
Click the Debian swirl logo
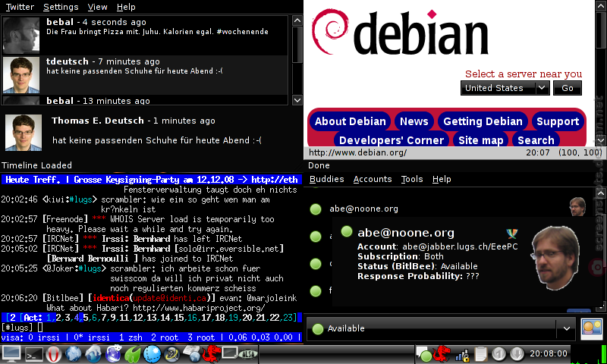coord(331,31)
